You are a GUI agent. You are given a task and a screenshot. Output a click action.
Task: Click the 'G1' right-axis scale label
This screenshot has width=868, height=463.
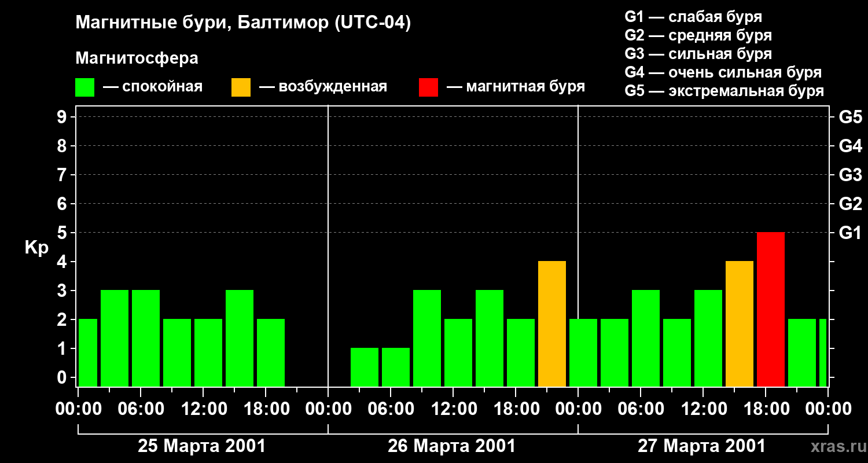coord(851,233)
